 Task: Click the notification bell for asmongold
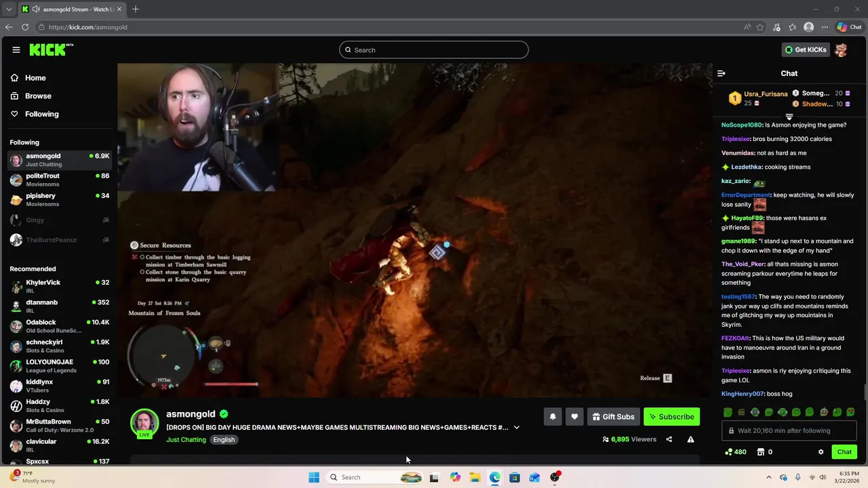click(x=553, y=417)
